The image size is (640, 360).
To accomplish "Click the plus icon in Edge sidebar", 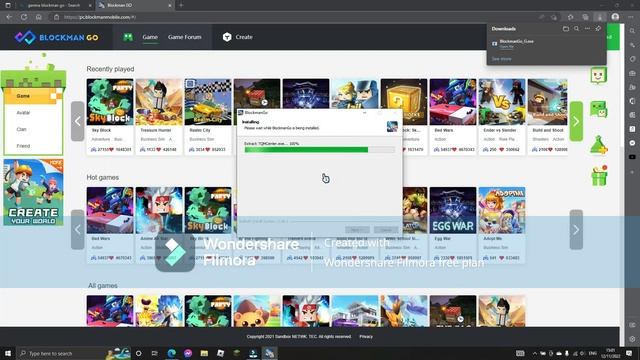I will (632, 172).
